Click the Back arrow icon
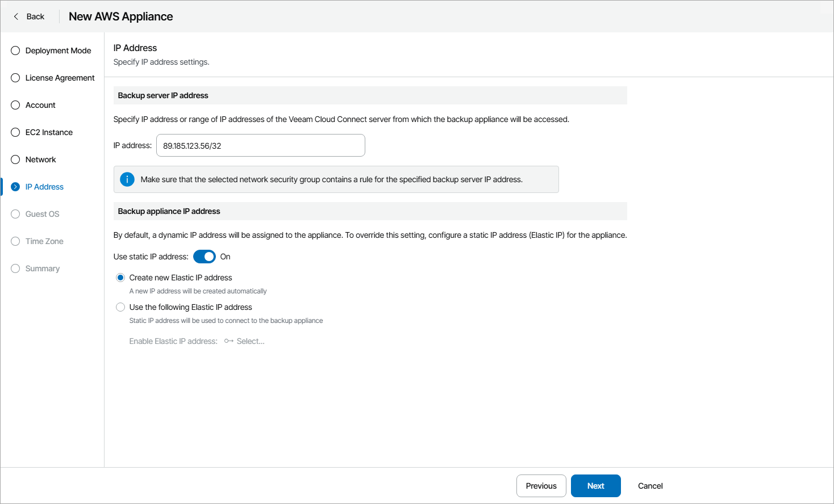This screenshot has height=504, width=834. point(16,16)
